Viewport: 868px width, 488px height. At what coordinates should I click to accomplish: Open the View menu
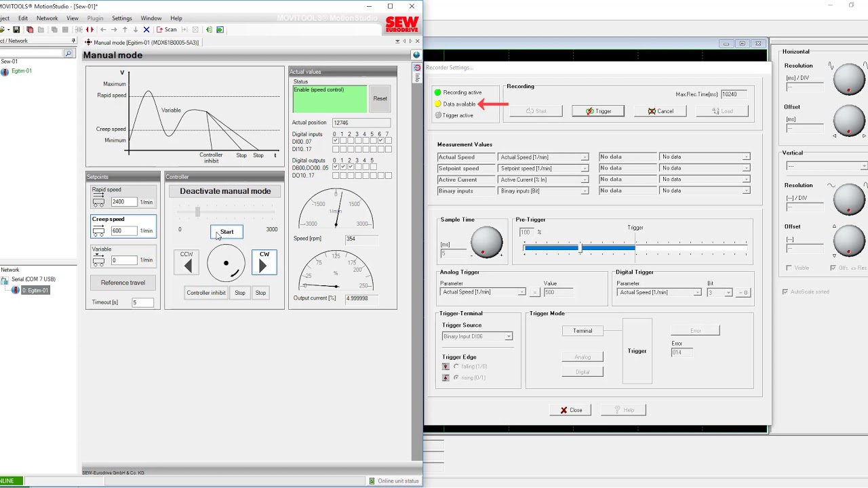[72, 18]
